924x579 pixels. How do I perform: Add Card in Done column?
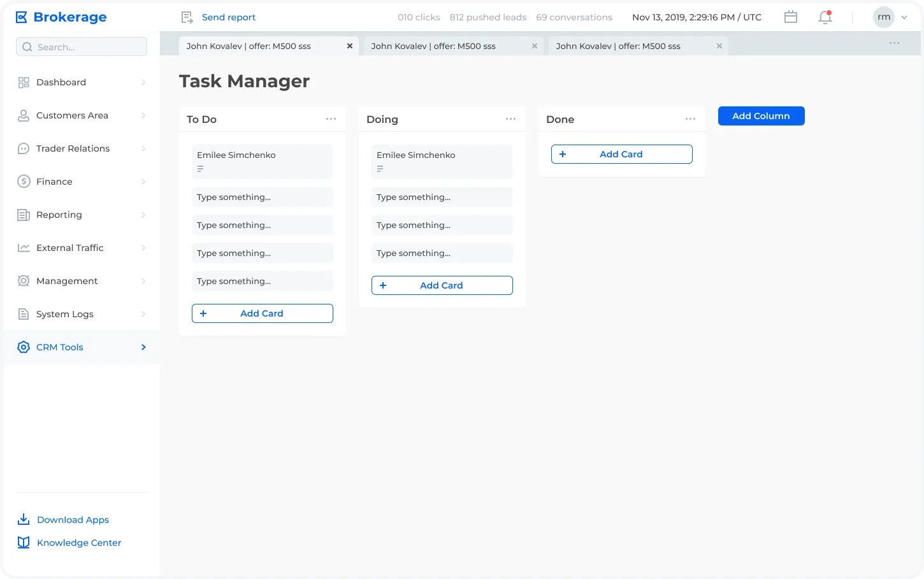(x=622, y=154)
